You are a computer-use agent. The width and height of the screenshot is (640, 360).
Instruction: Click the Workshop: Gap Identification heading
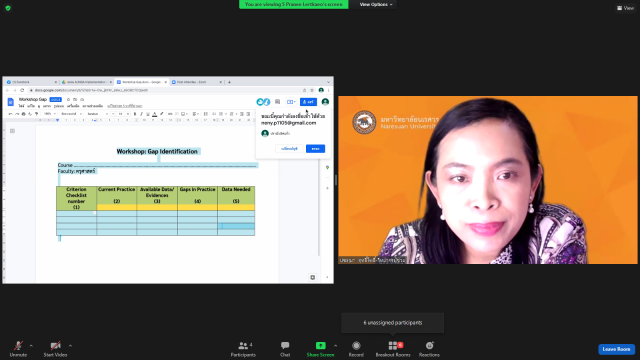point(157,151)
